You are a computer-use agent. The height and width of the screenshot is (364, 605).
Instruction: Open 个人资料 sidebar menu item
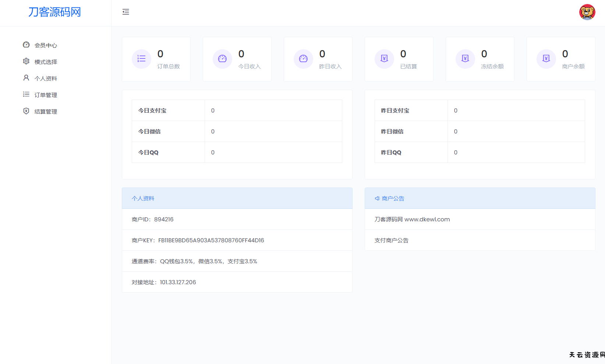pos(46,78)
